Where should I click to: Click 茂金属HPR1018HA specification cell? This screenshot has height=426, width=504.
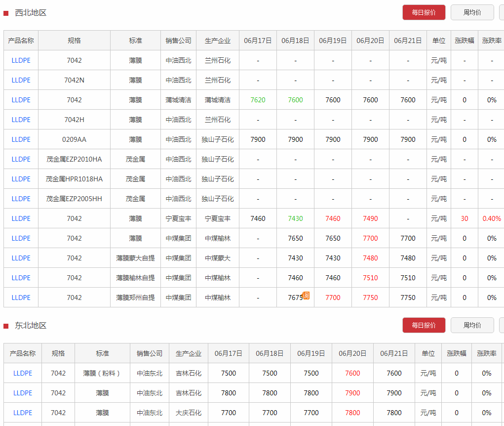click(x=74, y=179)
